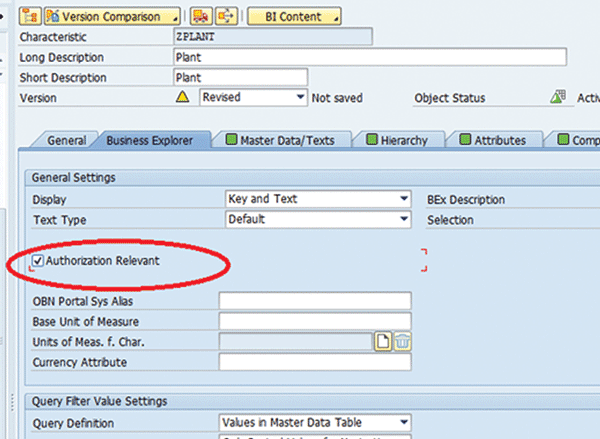Click the trash delete icon beside Units of Meas.
The width and height of the screenshot is (600, 439).
pos(402,342)
